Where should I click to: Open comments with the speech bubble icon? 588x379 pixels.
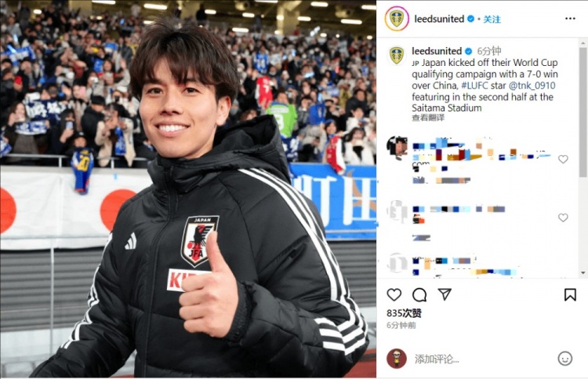pyautogui.click(x=419, y=295)
